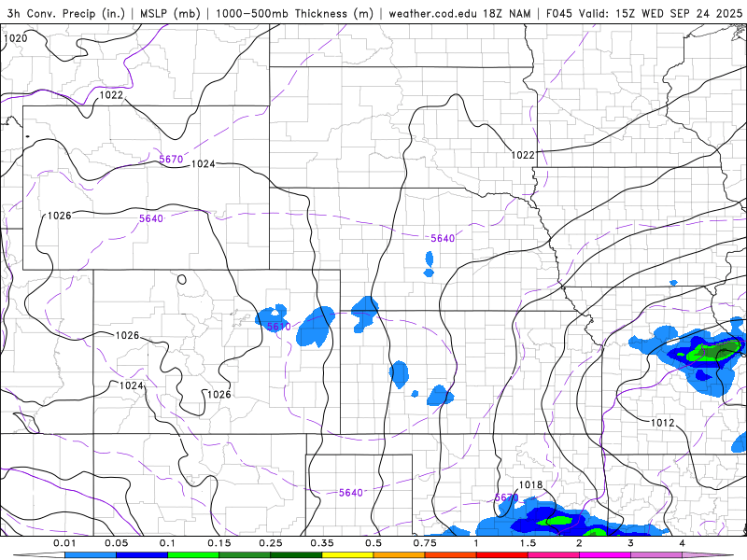Viewport: 747px width, 560px height.
Task: Click the '1018' isobar label
Action: tap(530, 484)
